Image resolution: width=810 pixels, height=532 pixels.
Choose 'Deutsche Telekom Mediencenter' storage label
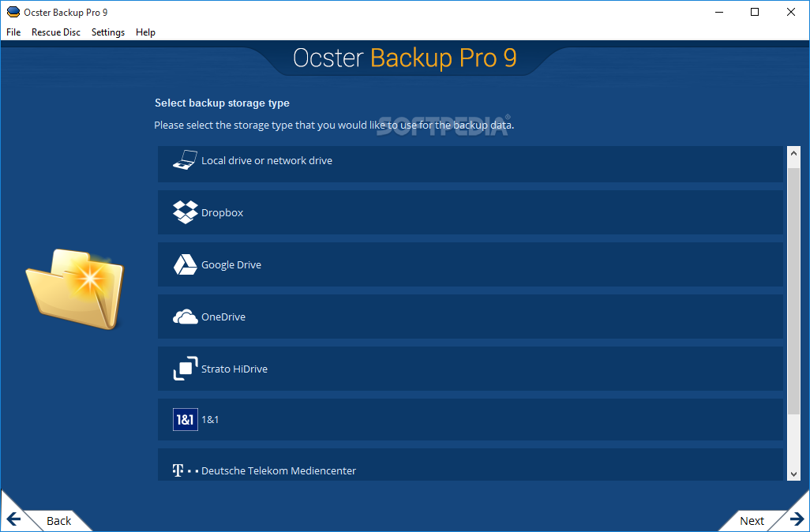point(279,471)
